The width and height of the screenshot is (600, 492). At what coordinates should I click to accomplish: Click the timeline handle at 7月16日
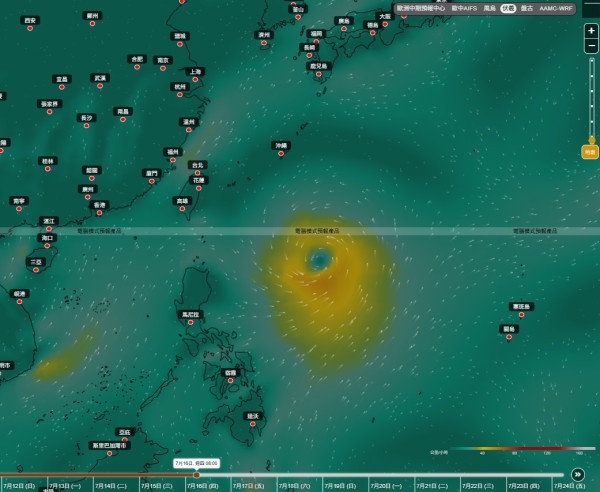pyautogui.click(x=196, y=475)
